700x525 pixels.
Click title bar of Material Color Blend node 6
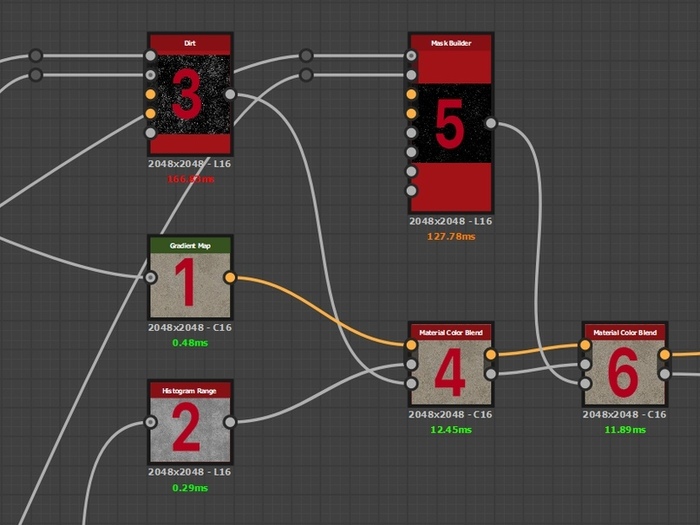coord(625,331)
